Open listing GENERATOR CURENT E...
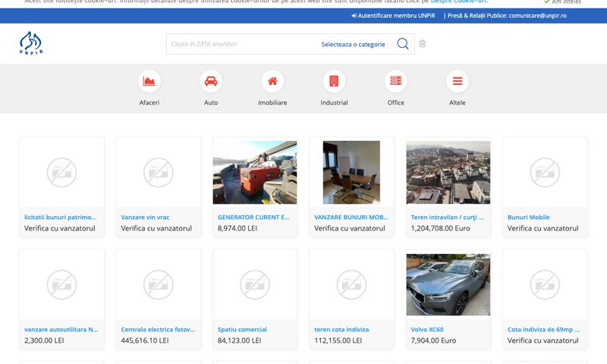Image resolution: width=607 pixels, height=364 pixels. (x=253, y=218)
